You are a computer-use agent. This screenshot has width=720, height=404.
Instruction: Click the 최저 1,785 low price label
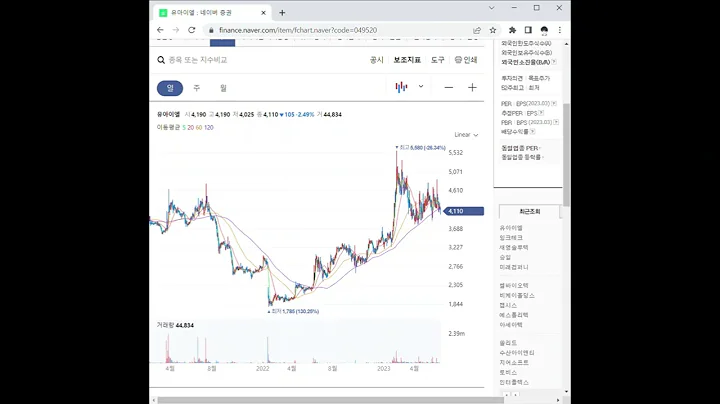(293, 311)
